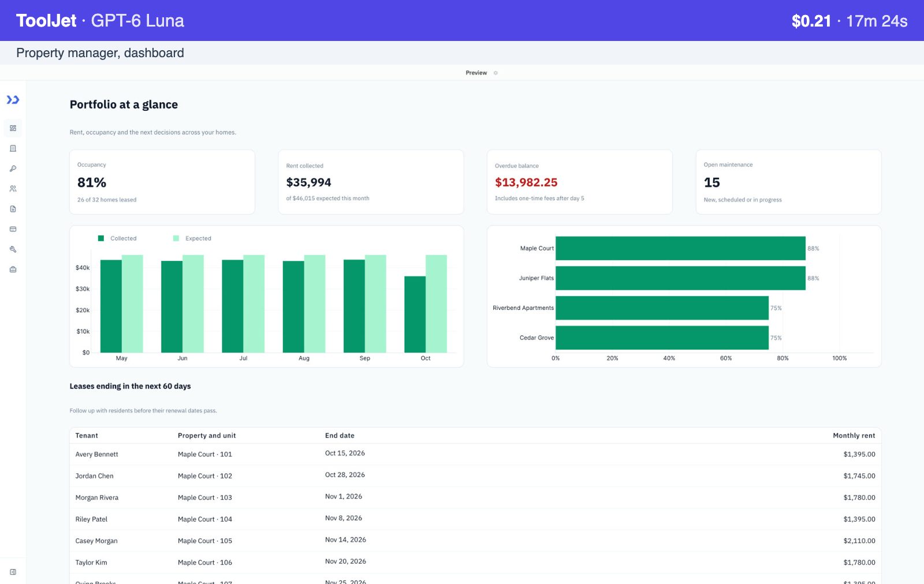Click the May collected rent bar
This screenshot has width=924, height=584.
[111, 306]
